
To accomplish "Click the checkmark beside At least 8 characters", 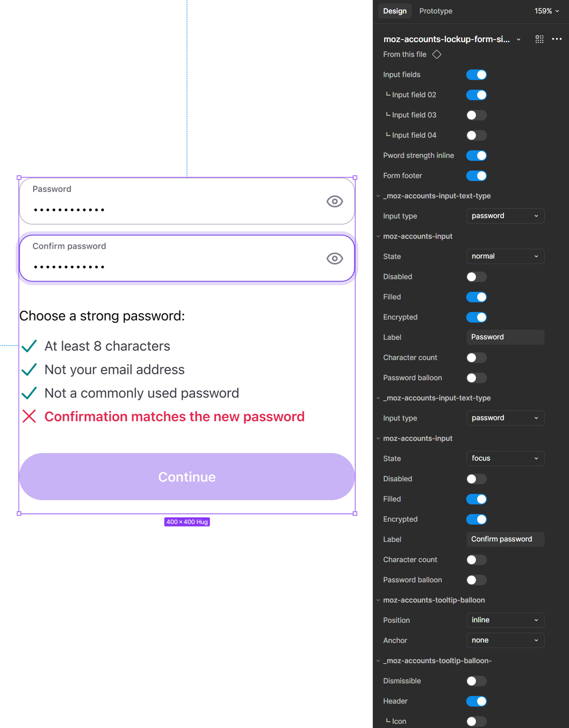I will coord(29,346).
